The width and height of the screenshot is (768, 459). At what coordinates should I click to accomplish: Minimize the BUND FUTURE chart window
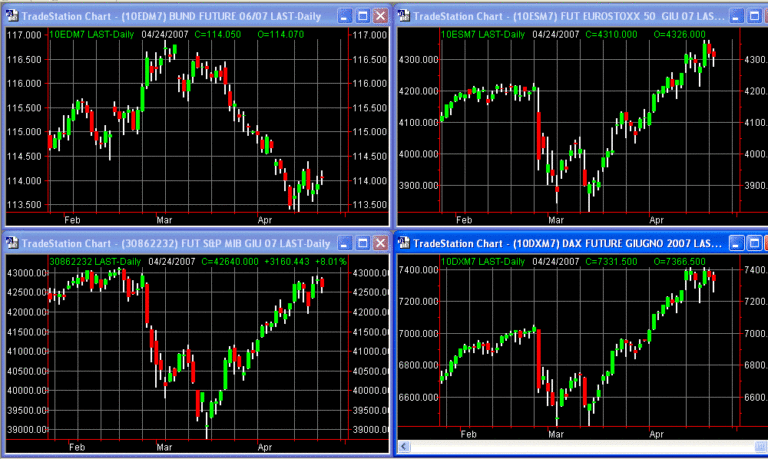click(x=343, y=16)
